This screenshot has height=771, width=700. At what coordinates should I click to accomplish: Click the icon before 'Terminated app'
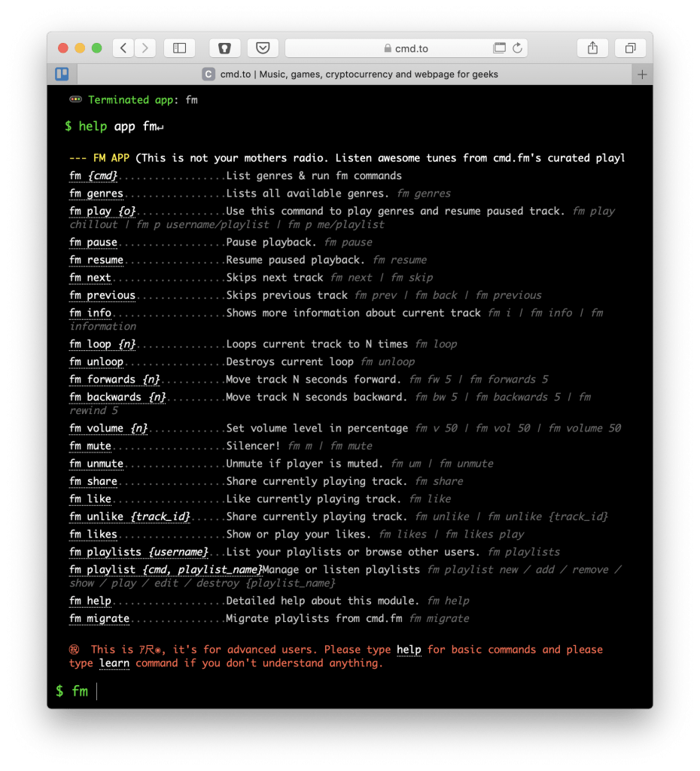point(76,99)
